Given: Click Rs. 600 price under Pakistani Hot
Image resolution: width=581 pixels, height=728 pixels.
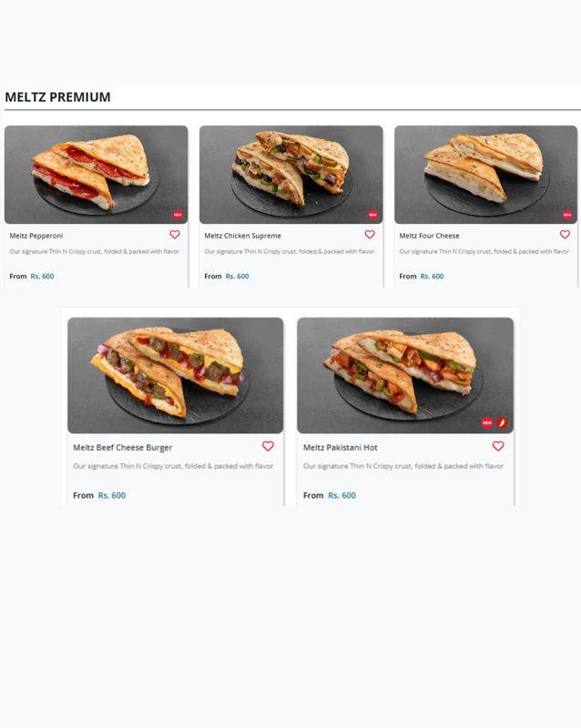Looking at the screenshot, I should coord(341,495).
